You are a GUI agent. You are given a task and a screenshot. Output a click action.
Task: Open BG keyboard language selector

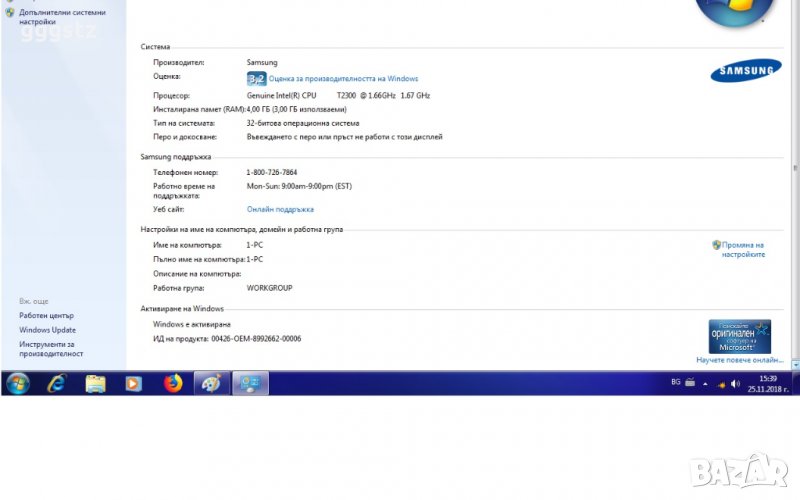tap(675, 383)
